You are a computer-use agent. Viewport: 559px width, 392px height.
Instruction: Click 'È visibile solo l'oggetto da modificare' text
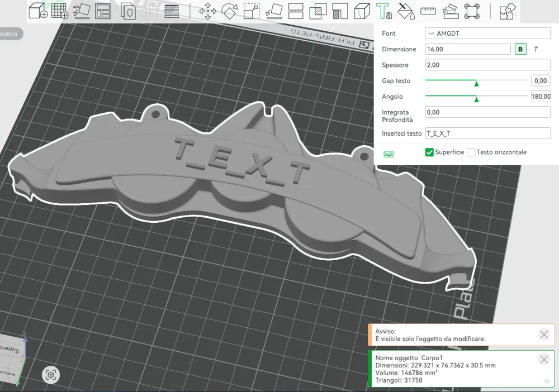430,339
